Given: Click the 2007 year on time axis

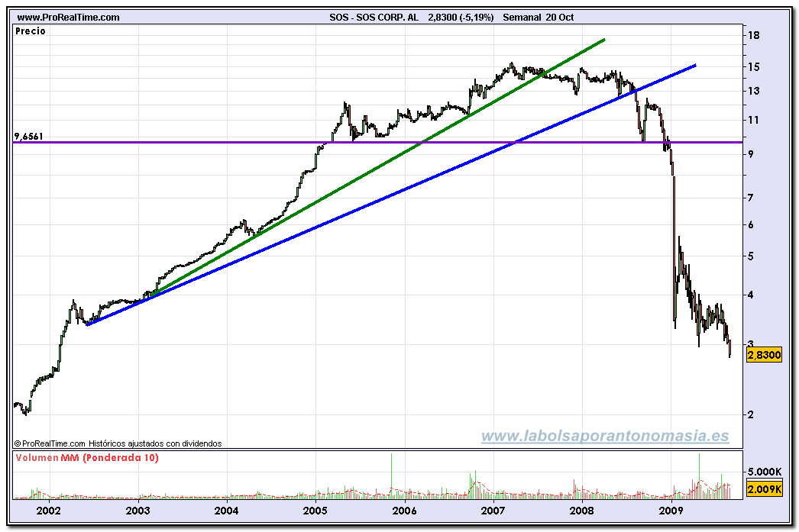Looking at the screenshot, I should (x=493, y=511).
